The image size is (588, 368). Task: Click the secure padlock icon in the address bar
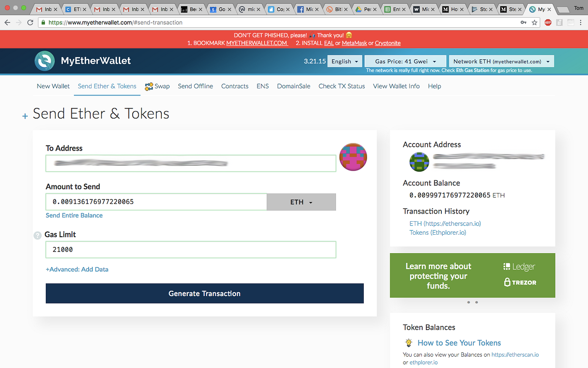[43, 22]
